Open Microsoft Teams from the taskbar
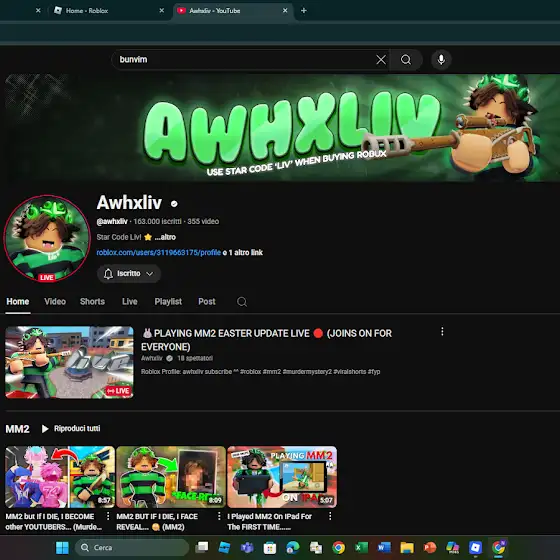560x560 pixels. coord(247,548)
